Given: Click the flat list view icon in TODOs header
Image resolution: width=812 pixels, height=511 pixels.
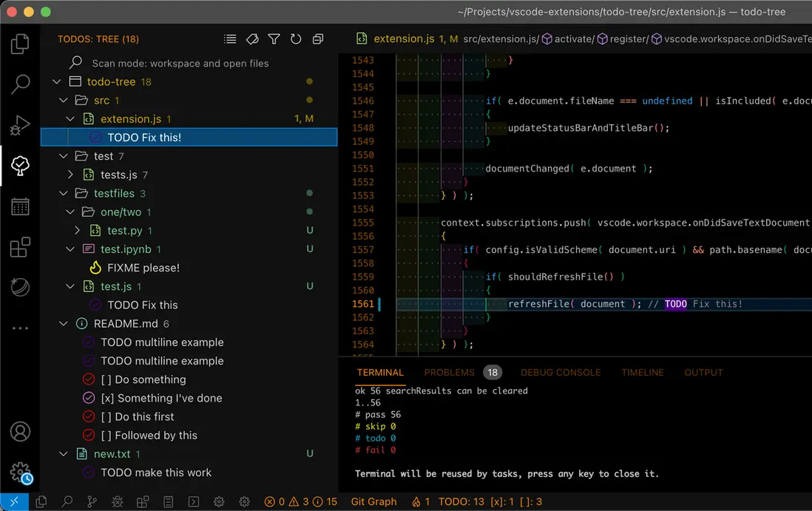Looking at the screenshot, I should (230, 39).
